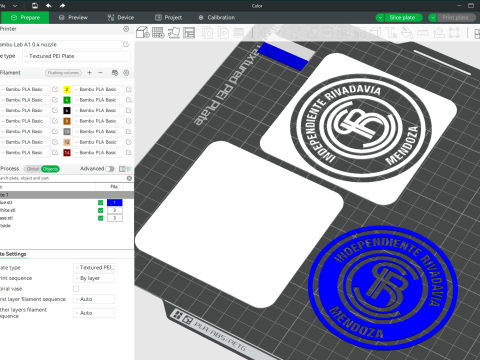
Task: Select the blue circular logo model on plate
Action: tap(383, 287)
